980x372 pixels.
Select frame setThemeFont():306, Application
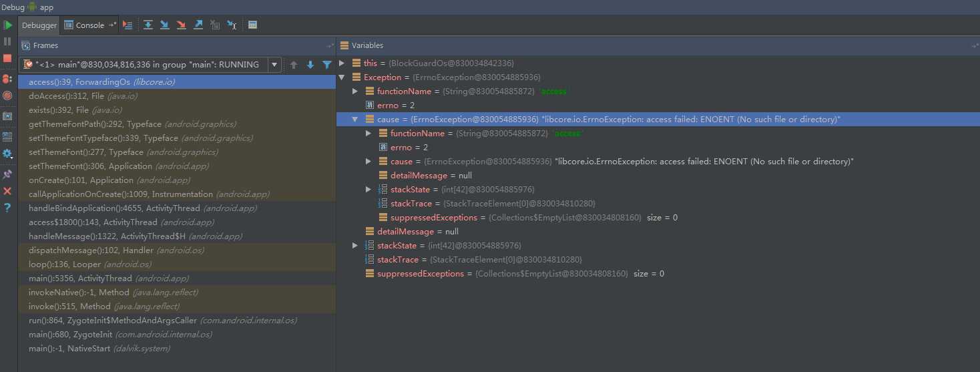point(177,166)
